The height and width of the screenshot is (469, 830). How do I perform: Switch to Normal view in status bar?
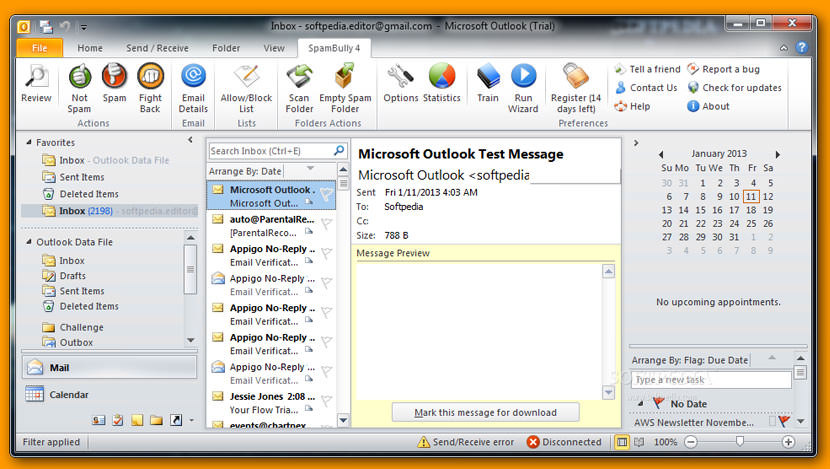coord(622,441)
